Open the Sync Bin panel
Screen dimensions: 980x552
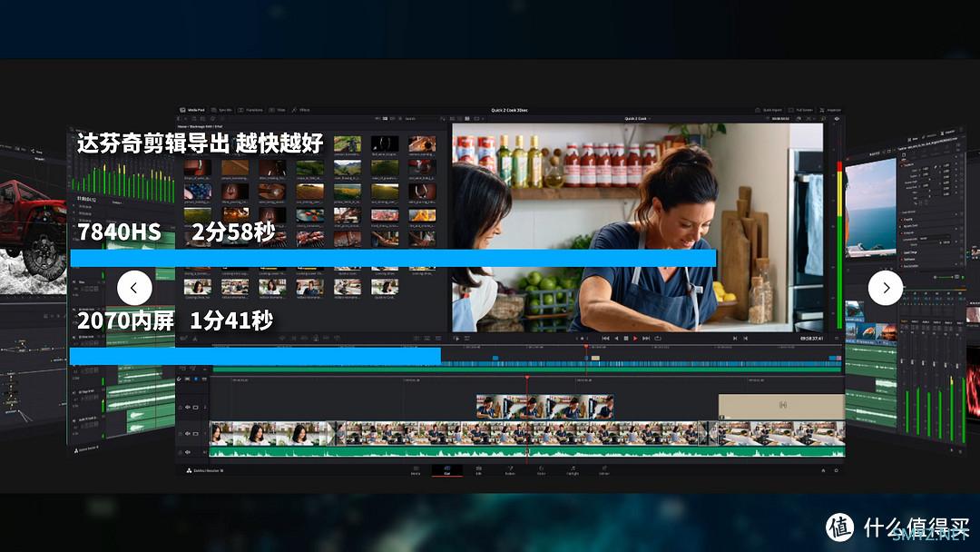click(x=222, y=110)
